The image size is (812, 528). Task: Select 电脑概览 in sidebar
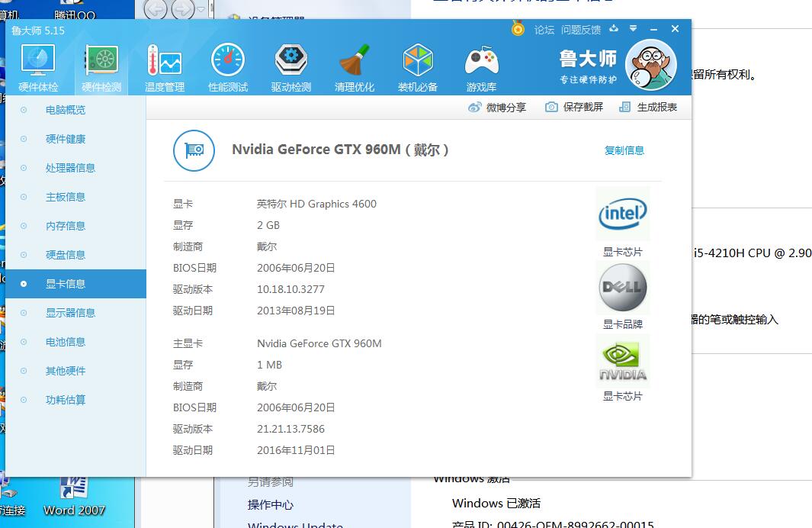pyautogui.click(x=75, y=110)
